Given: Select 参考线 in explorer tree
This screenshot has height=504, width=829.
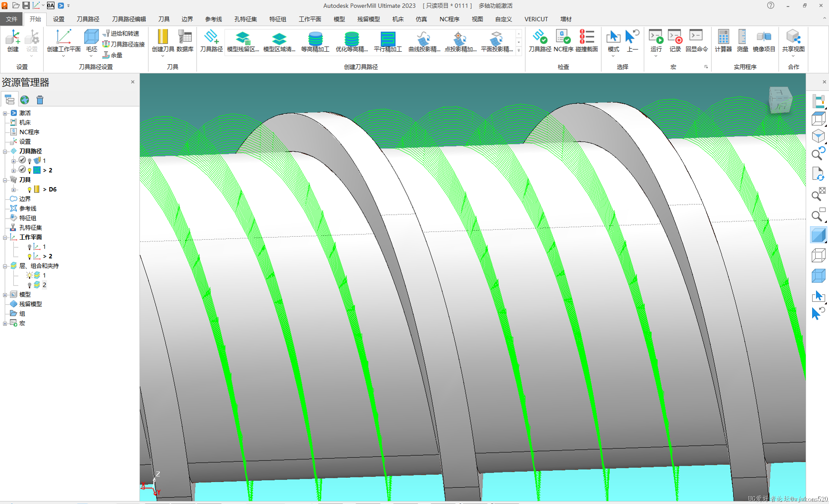Looking at the screenshot, I should pyautogui.click(x=28, y=209).
